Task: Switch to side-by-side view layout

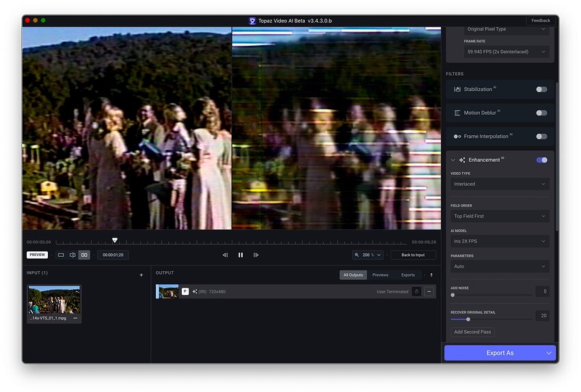Action: click(84, 255)
